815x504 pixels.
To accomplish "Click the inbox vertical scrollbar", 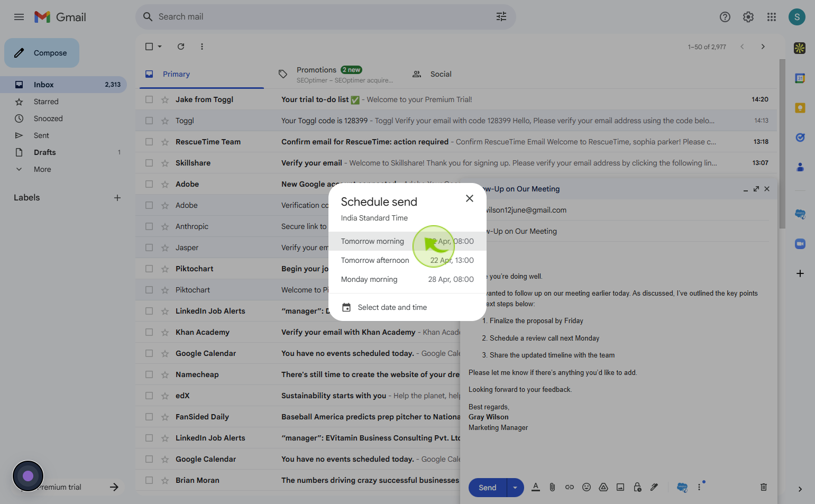I will coord(782,144).
